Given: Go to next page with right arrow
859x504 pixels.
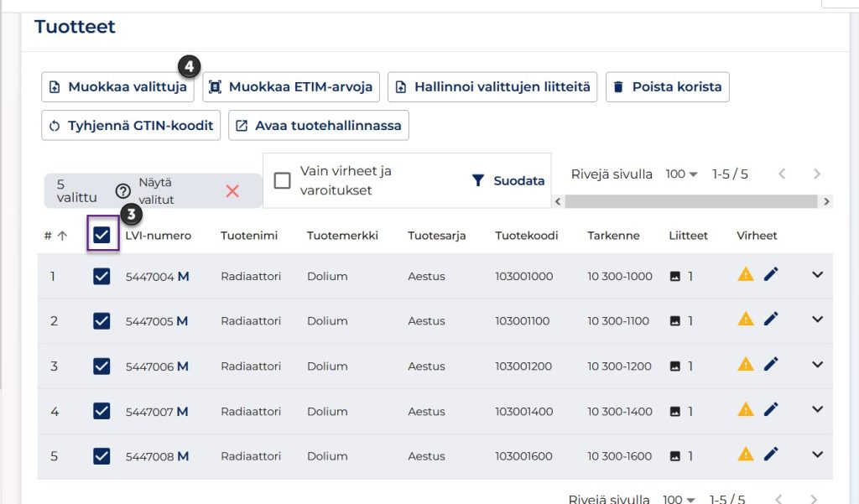Looking at the screenshot, I should tap(816, 174).
